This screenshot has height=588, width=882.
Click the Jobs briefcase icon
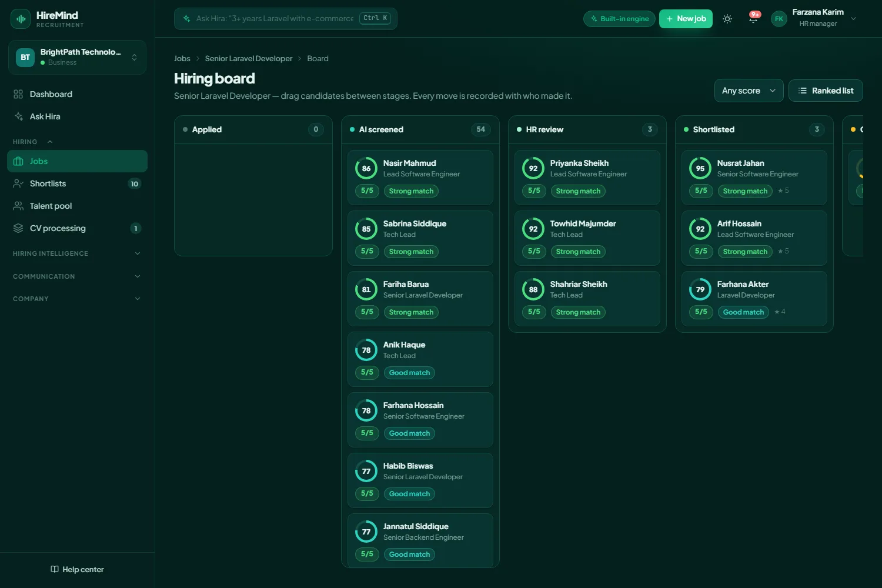click(x=18, y=161)
